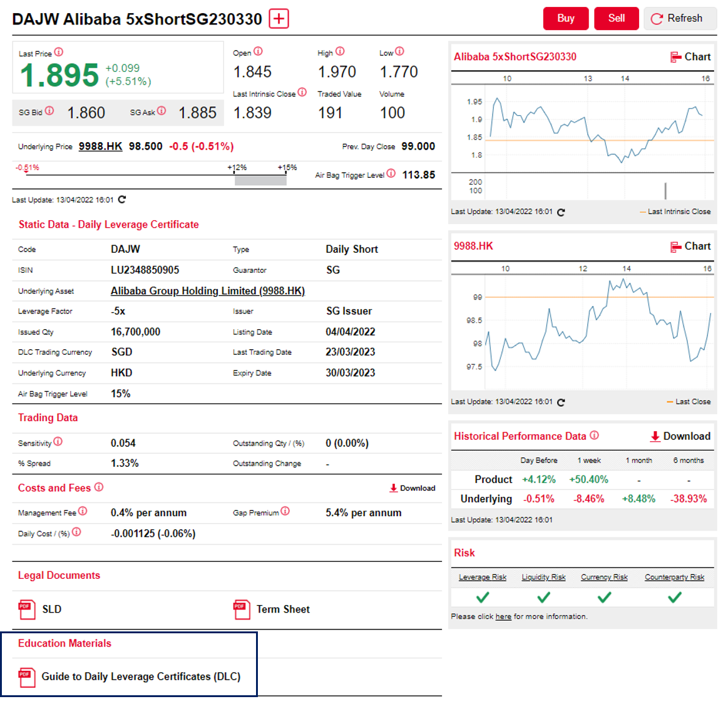This screenshot has width=728, height=704.
Task: Open the SLD PDF icon
Action: click(x=26, y=610)
